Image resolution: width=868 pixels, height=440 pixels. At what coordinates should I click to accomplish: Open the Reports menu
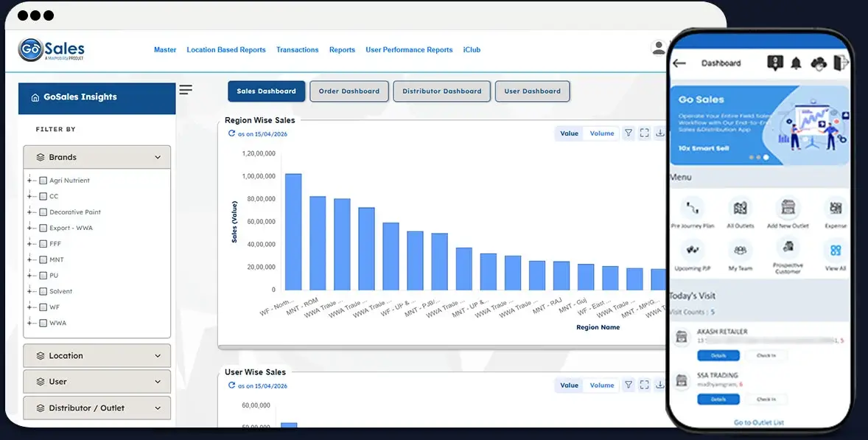point(342,50)
